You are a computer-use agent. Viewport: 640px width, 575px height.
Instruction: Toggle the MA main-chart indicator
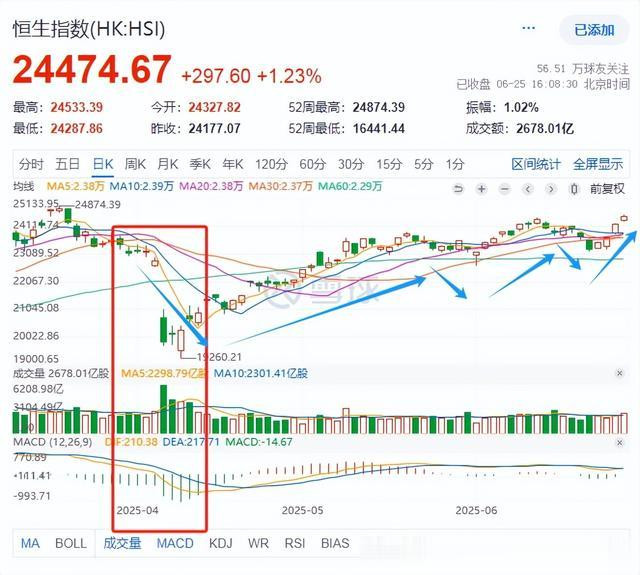click(x=30, y=543)
